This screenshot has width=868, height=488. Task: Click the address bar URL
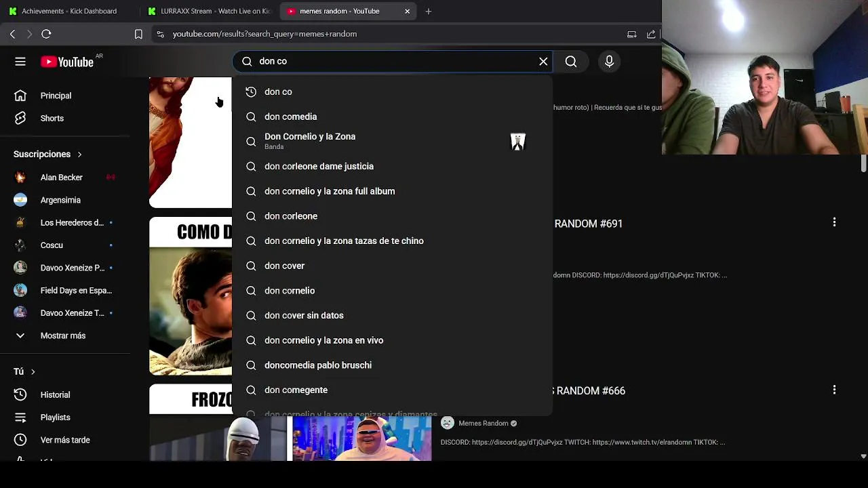click(264, 34)
